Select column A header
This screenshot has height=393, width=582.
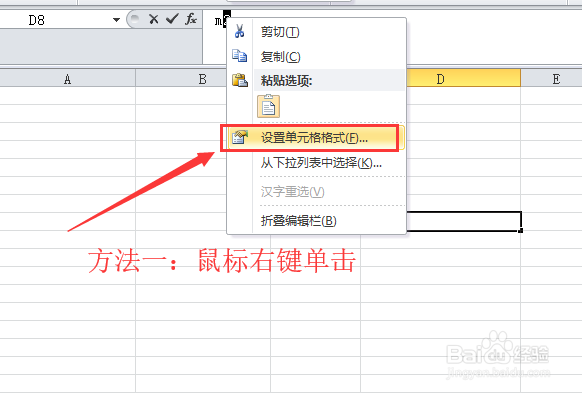tap(68, 79)
